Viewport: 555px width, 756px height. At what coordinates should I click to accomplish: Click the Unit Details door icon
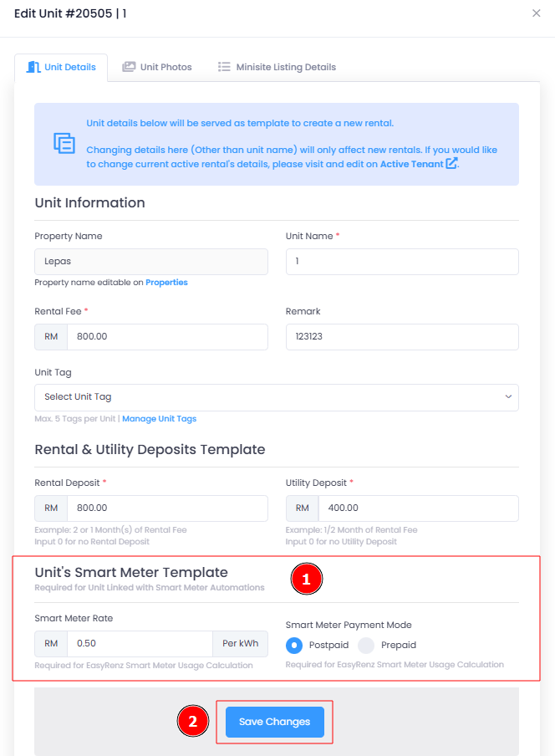click(33, 67)
